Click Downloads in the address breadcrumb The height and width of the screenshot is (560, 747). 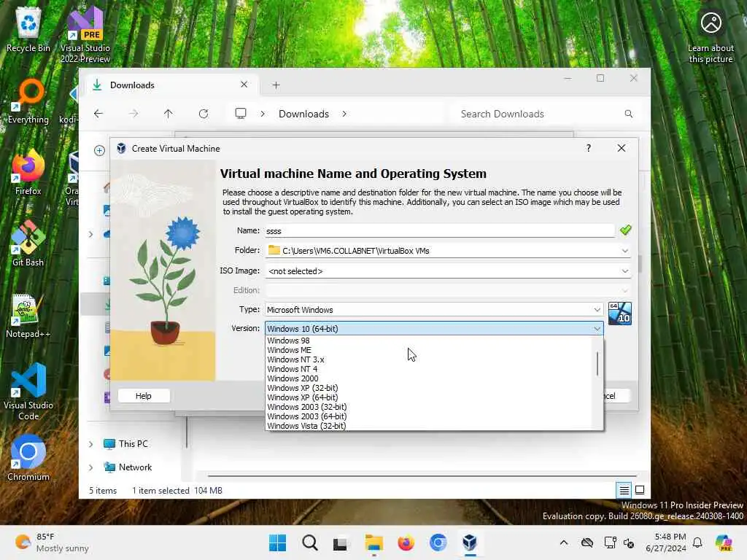coord(303,114)
